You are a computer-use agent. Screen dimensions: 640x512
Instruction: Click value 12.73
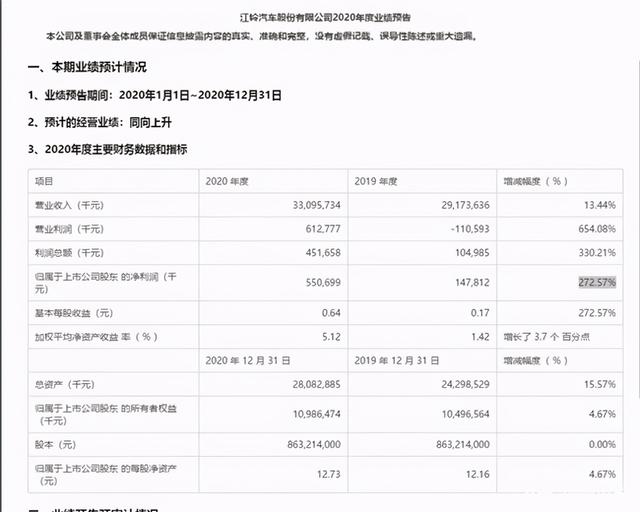tap(329, 474)
